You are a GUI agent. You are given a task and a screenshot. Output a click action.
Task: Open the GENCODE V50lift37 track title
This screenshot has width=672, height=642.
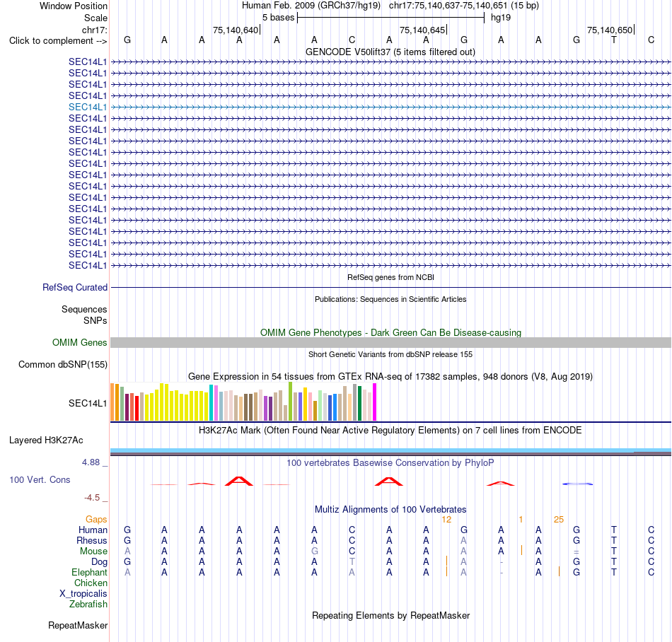click(x=390, y=52)
